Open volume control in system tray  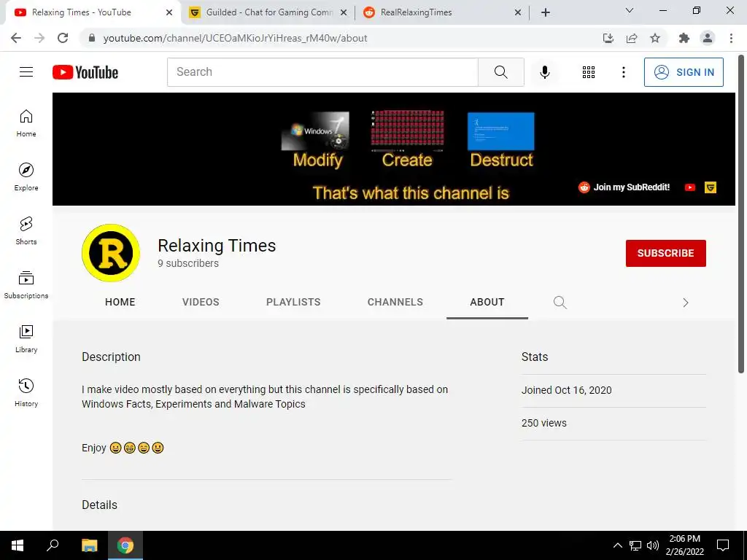pos(653,545)
